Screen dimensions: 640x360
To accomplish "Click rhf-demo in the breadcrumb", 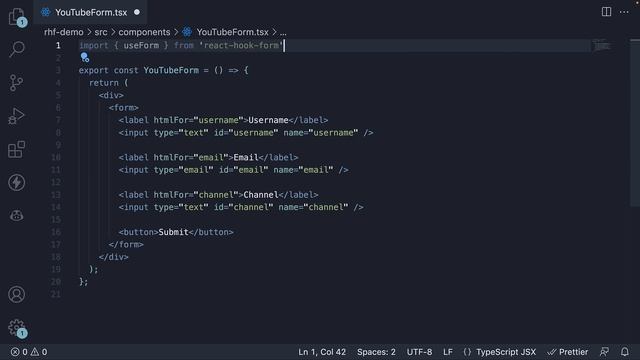I will [x=64, y=32].
